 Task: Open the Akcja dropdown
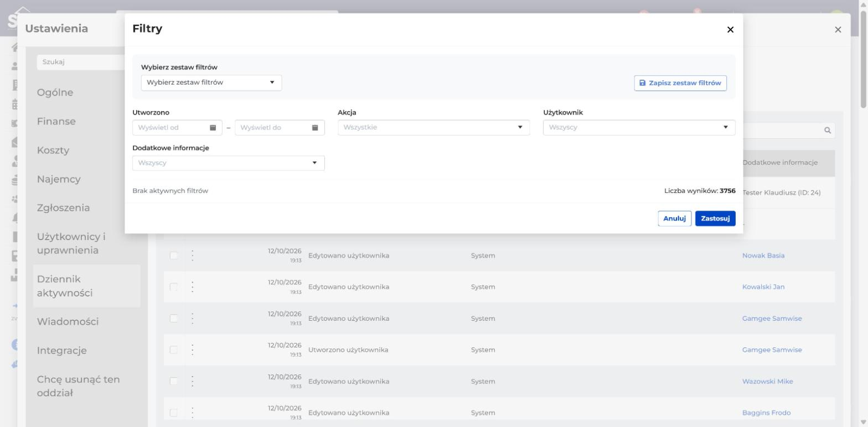433,128
